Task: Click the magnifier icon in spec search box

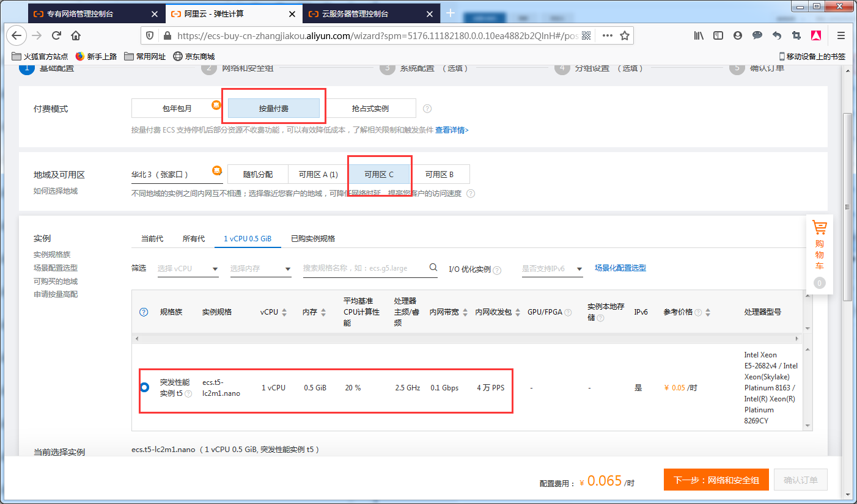Action: click(x=433, y=268)
